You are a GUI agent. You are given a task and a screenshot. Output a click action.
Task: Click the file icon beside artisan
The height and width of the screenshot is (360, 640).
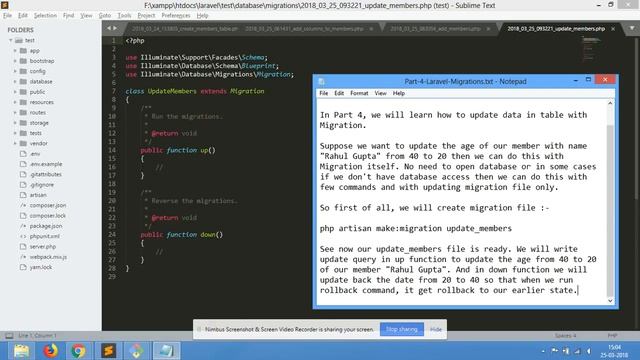[23, 195]
